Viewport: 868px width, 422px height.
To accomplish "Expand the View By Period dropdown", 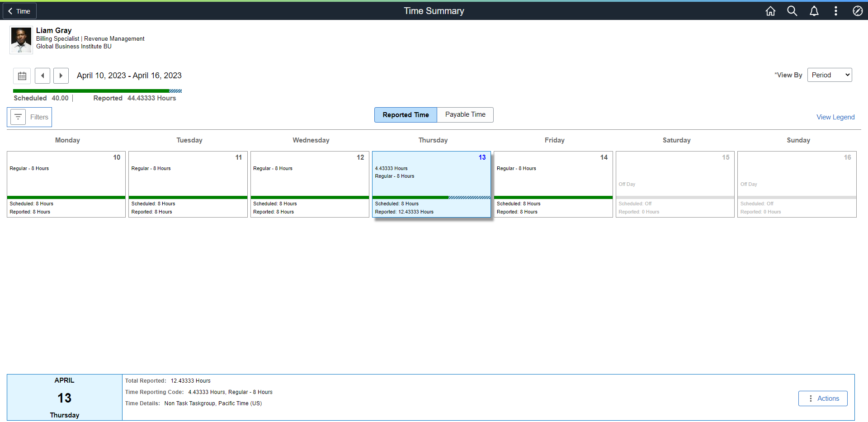I will coord(830,75).
